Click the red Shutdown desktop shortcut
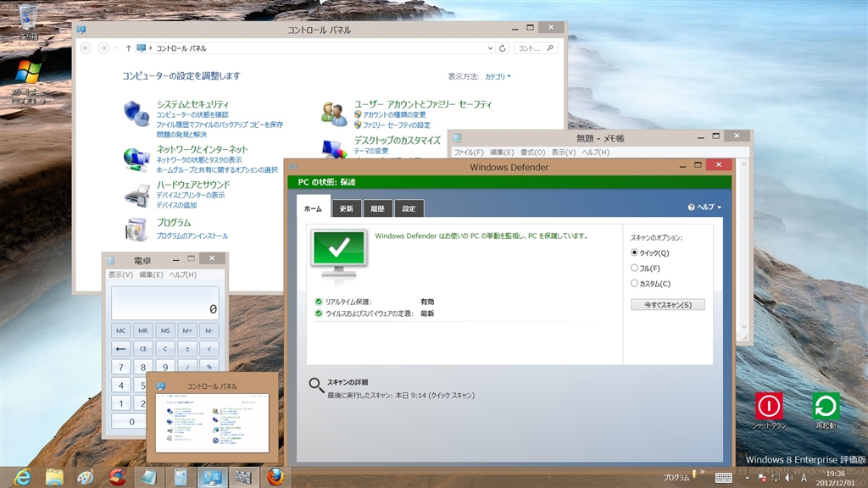Viewport: 868px width, 488px height. [x=769, y=411]
